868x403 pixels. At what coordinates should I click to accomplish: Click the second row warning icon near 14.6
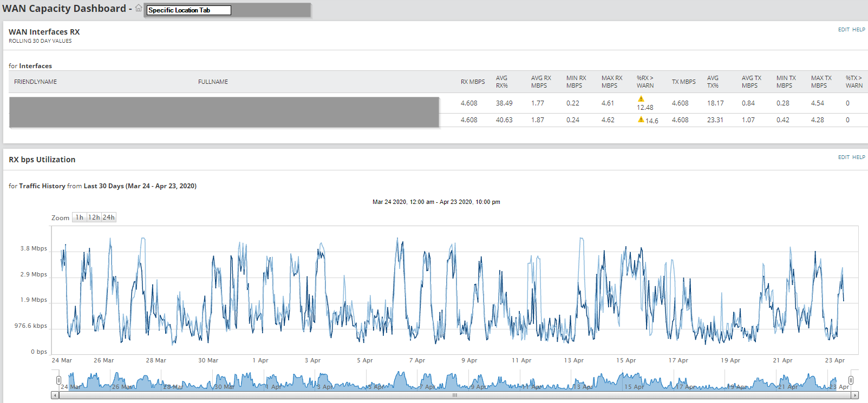tap(641, 120)
